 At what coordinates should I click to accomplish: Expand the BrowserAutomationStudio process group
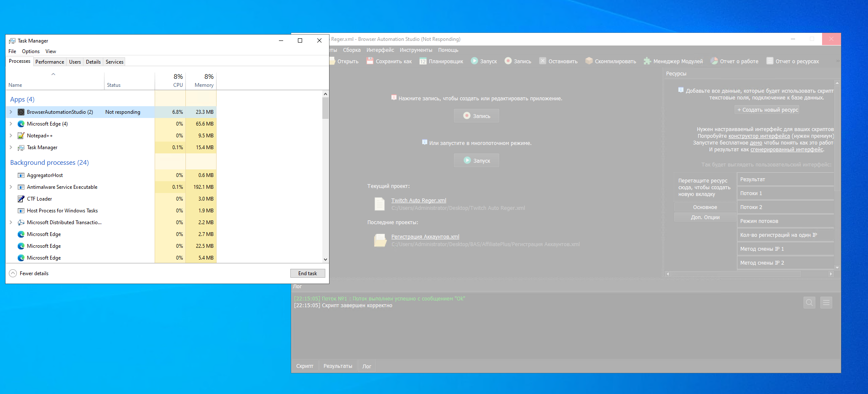(x=11, y=112)
